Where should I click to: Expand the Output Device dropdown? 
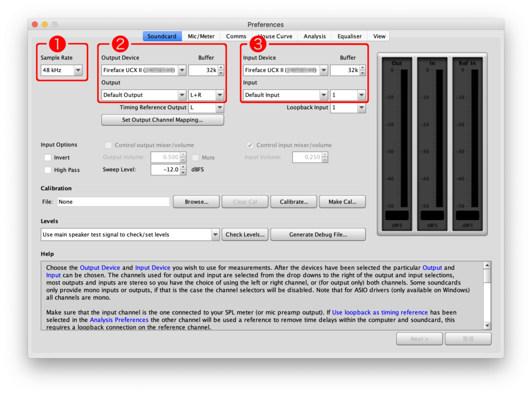tap(144, 70)
